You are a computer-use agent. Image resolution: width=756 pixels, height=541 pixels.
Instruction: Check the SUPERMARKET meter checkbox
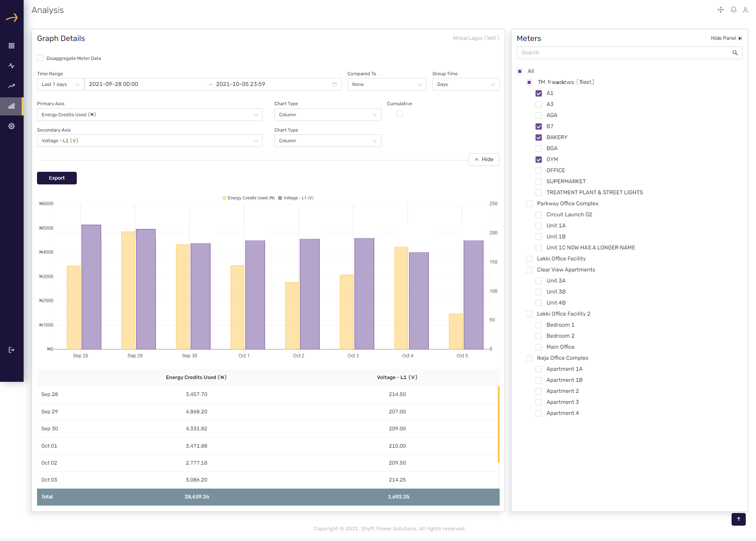(539, 182)
